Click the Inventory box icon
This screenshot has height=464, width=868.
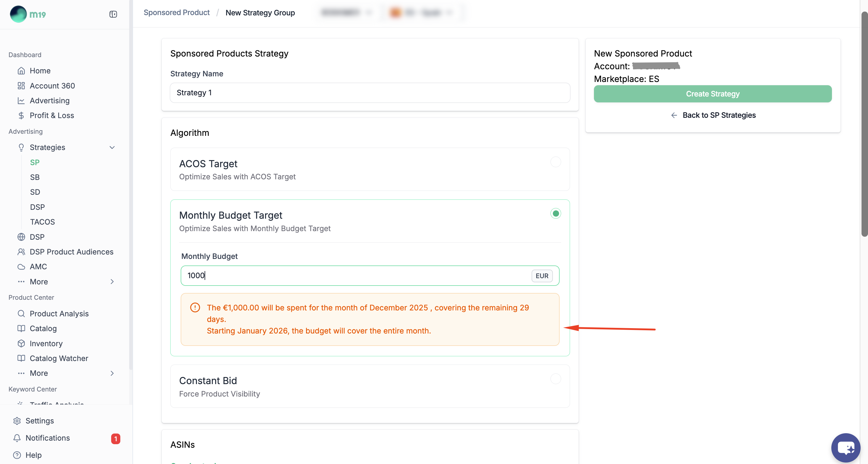(21, 343)
